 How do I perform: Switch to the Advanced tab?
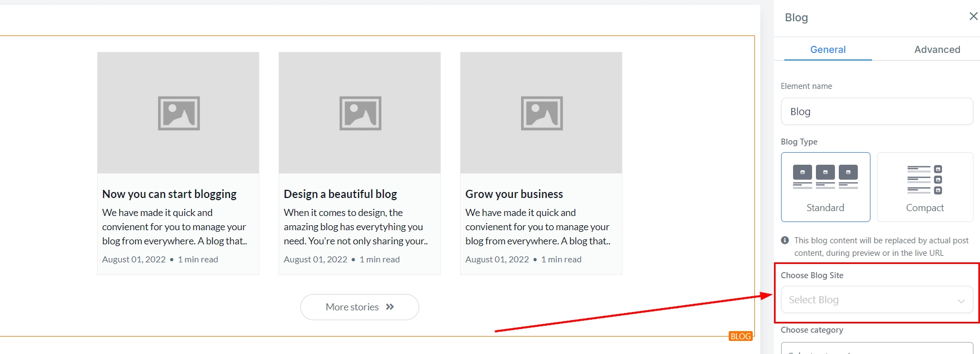937,50
